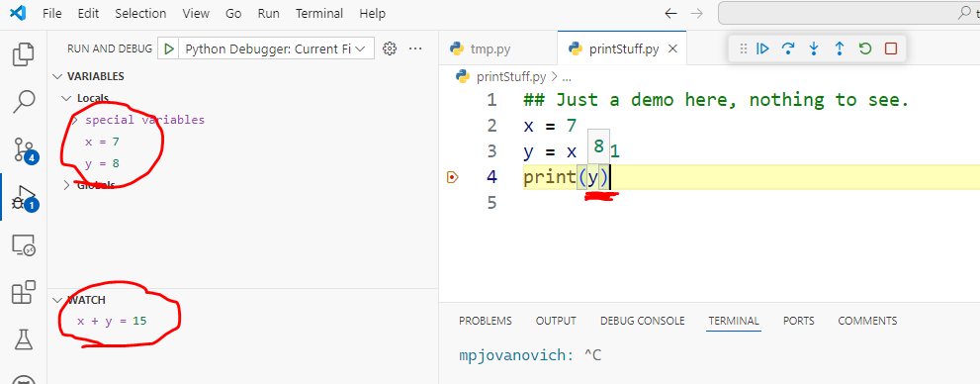Step Into in debug toolbar
Image resolution: width=980 pixels, height=384 pixels.
814,48
